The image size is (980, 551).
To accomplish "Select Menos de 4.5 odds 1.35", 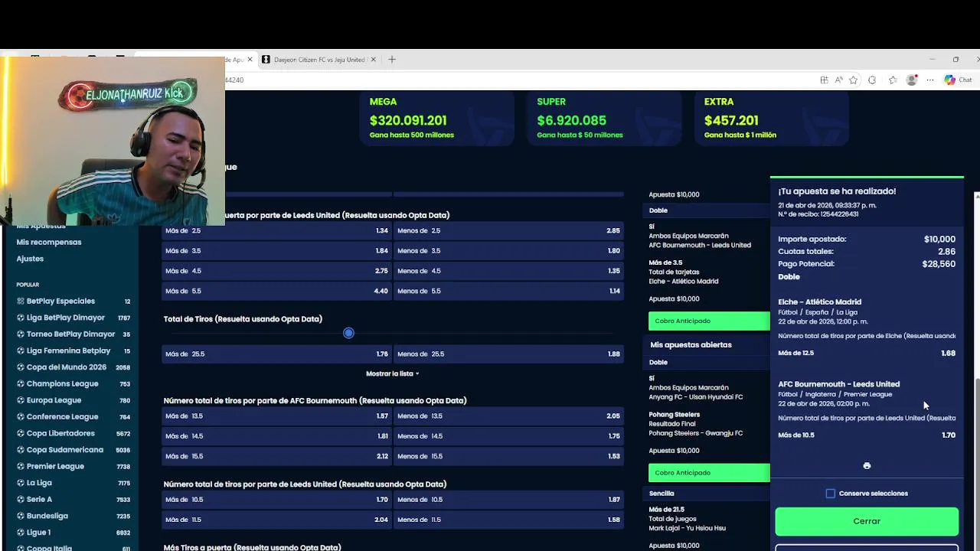I will [508, 271].
